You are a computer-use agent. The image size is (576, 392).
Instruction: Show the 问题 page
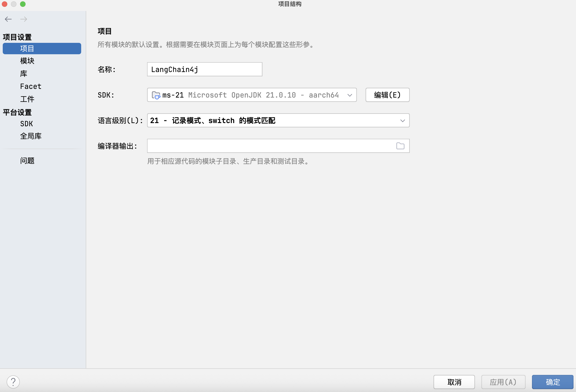27,161
